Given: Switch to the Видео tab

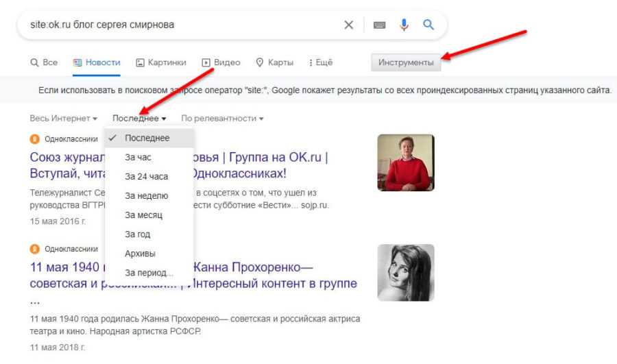Looking at the screenshot, I should click(x=221, y=62).
